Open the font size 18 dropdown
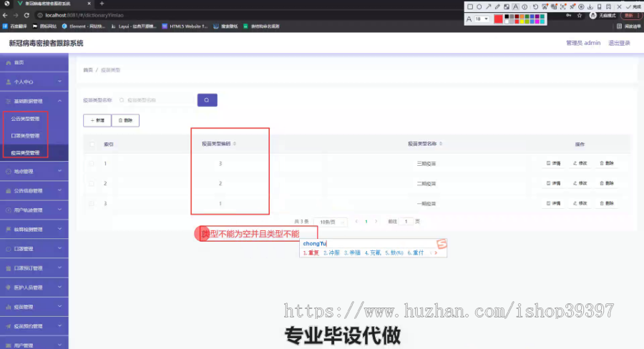Viewport: 644px width, 349px height. coord(482,19)
